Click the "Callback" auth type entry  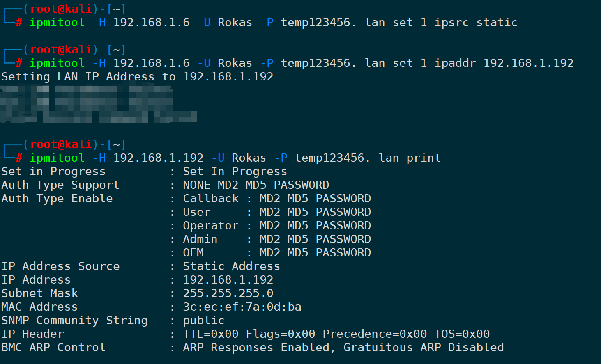pyautogui.click(x=210, y=199)
